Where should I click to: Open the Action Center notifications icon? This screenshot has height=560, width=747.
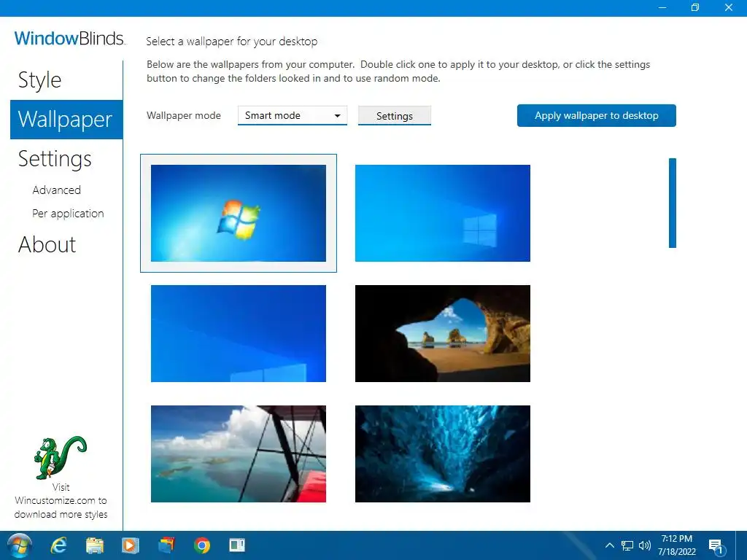pos(716,546)
